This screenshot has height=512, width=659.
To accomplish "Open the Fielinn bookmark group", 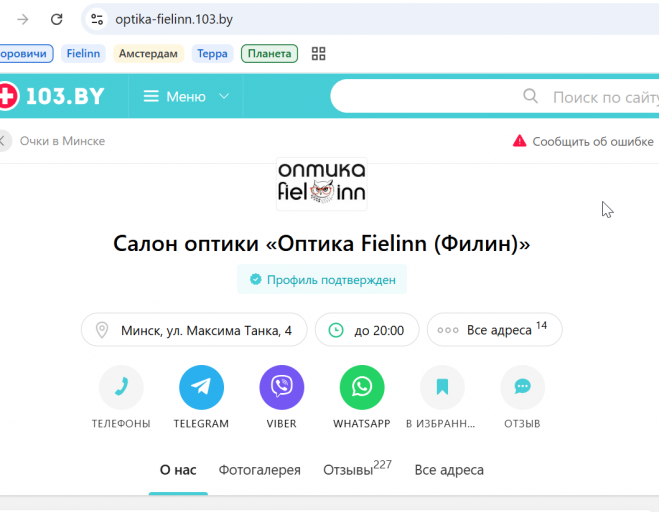I will point(83,54).
